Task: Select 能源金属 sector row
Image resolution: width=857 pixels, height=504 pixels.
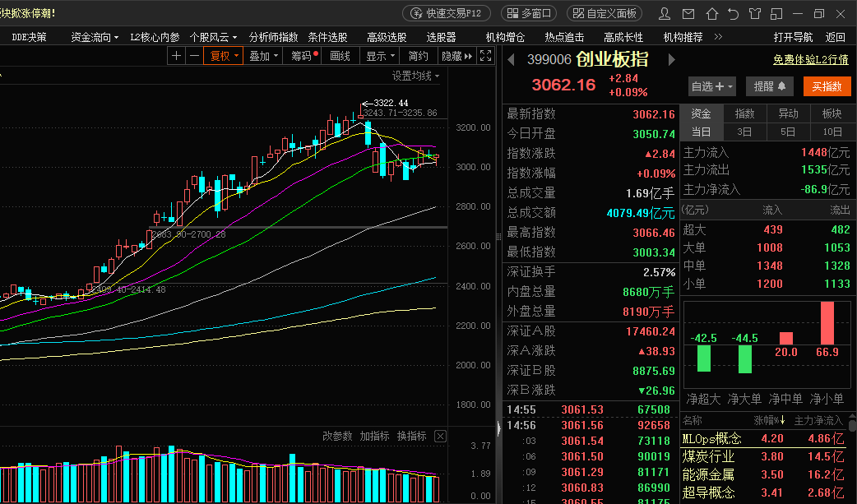Action: pos(763,474)
